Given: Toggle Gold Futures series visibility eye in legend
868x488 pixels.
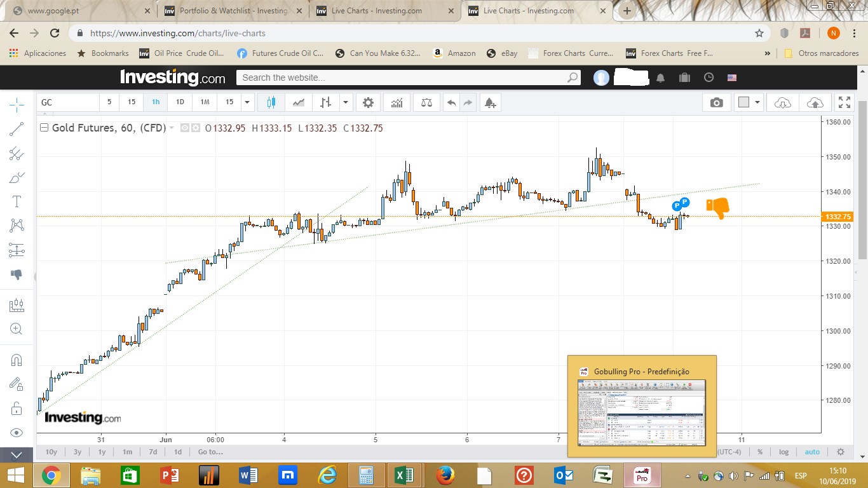Looking at the screenshot, I should tap(185, 128).
